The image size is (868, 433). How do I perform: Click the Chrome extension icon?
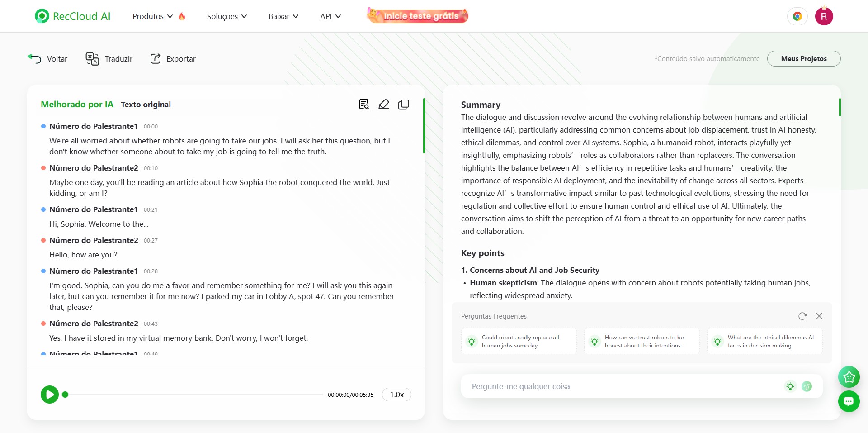click(797, 16)
